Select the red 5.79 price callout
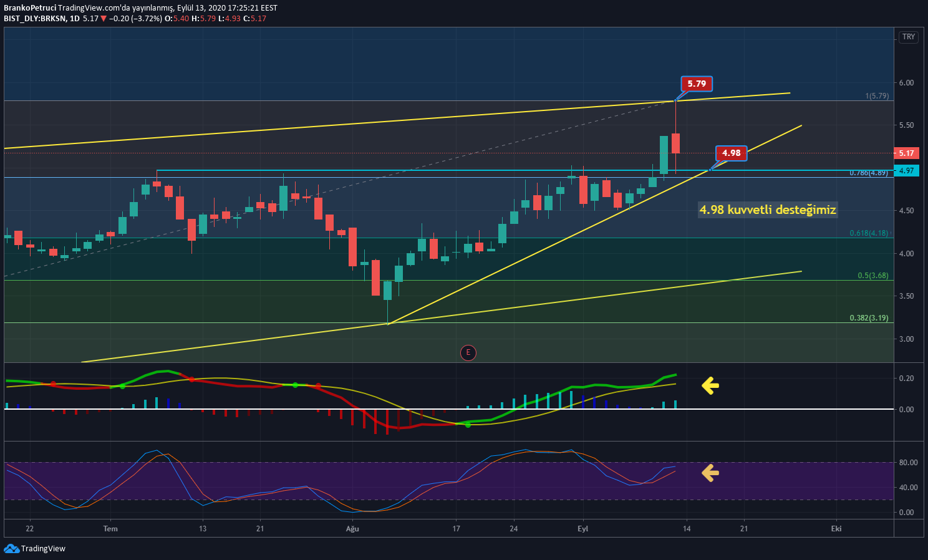 pos(697,84)
